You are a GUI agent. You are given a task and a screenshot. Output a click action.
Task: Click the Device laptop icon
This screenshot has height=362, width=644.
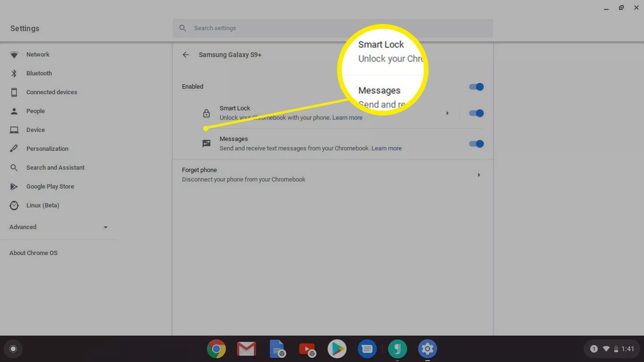click(14, 130)
